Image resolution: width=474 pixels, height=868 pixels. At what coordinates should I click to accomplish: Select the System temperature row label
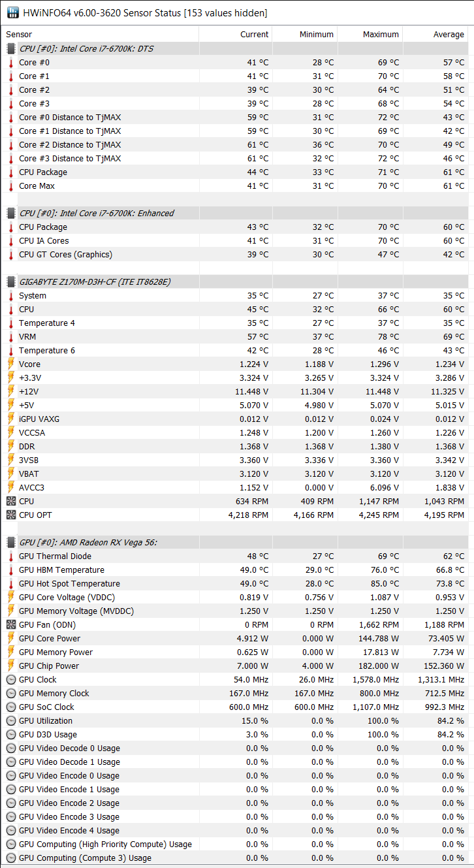[x=33, y=295]
